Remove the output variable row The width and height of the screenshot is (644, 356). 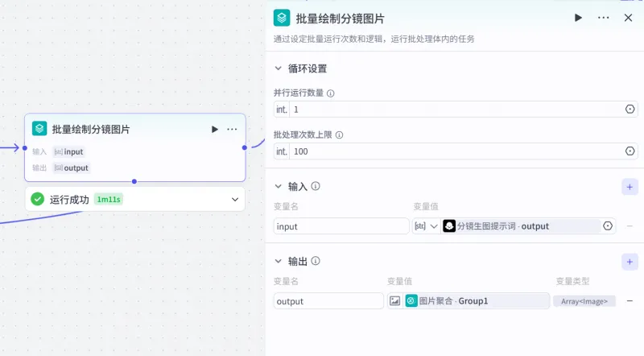630,301
